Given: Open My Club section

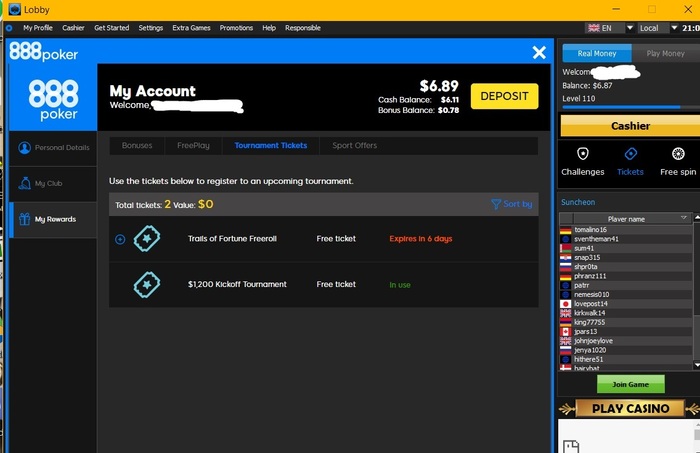Looking at the screenshot, I should point(53,183).
